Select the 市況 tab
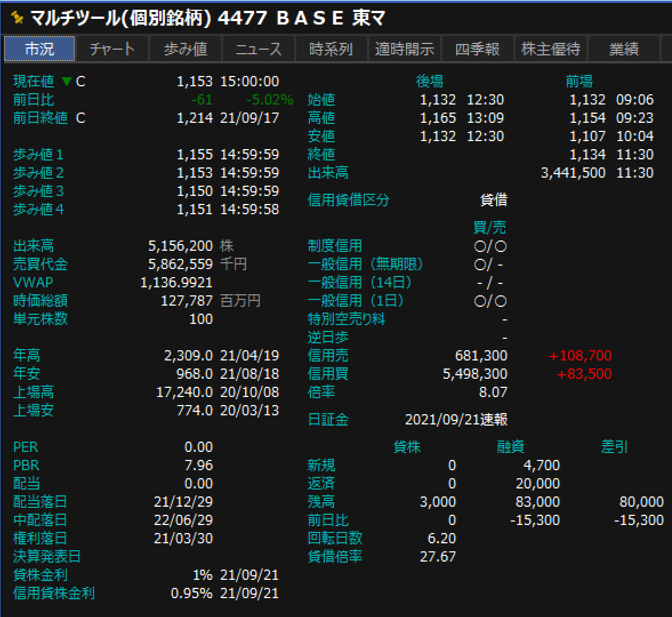Viewport: 672px width, 617px height. point(39,49)
